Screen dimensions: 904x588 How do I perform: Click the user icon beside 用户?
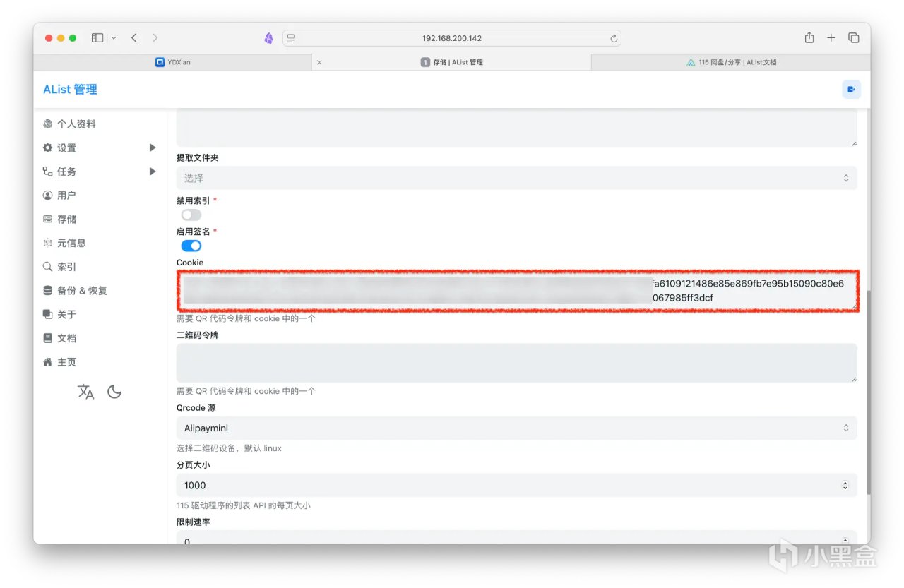[x=47, y=196]
